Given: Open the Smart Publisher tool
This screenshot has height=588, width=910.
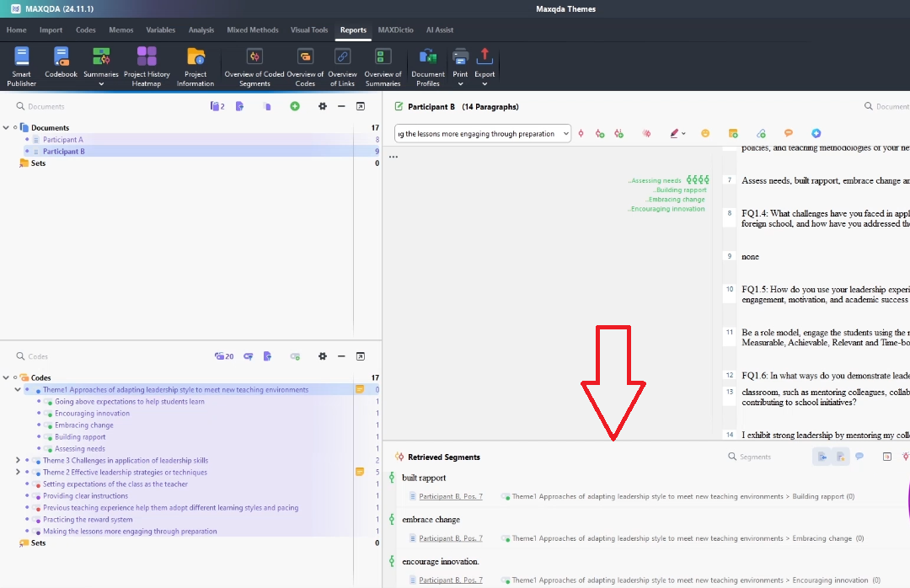Looking at the screenshot, I should (22, 66).
